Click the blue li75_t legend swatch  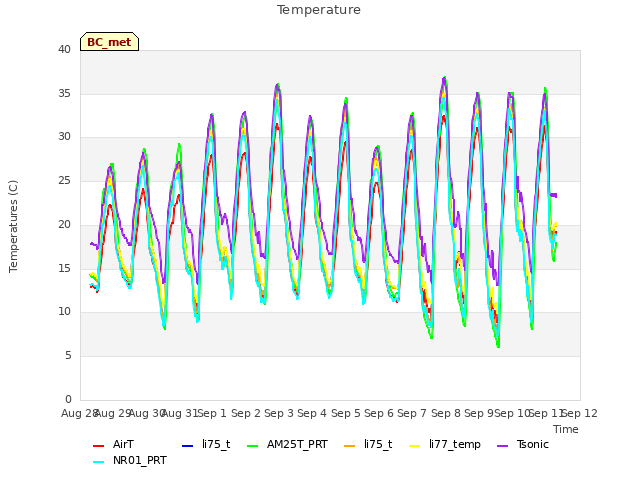click(x=187, y=445)
